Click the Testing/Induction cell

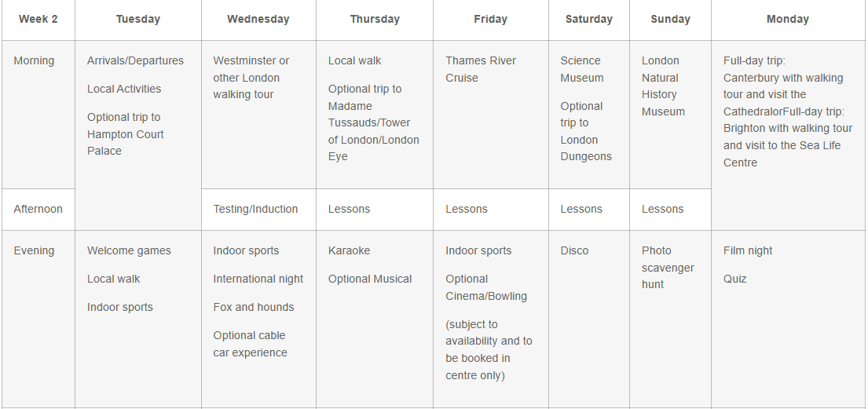tap(255, 210)
